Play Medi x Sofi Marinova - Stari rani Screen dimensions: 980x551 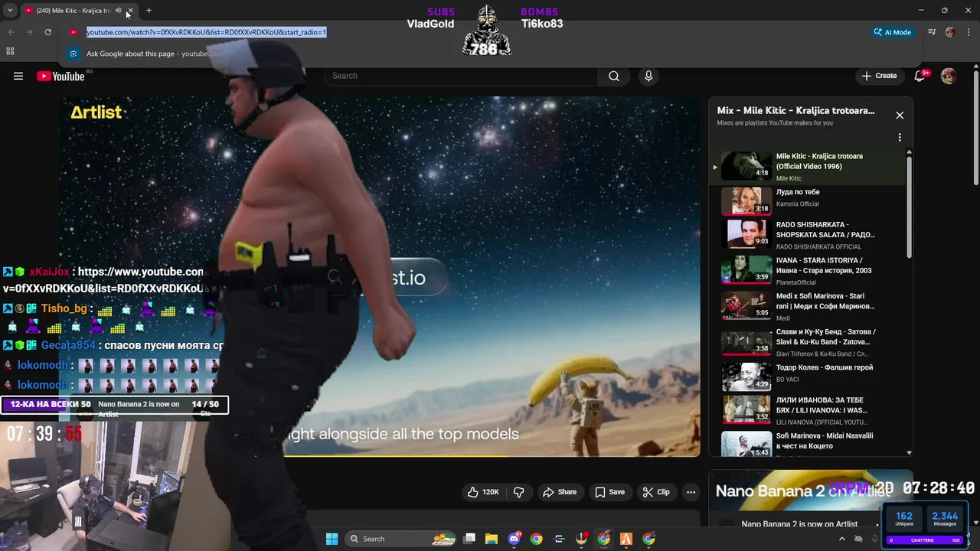(808, 306)
